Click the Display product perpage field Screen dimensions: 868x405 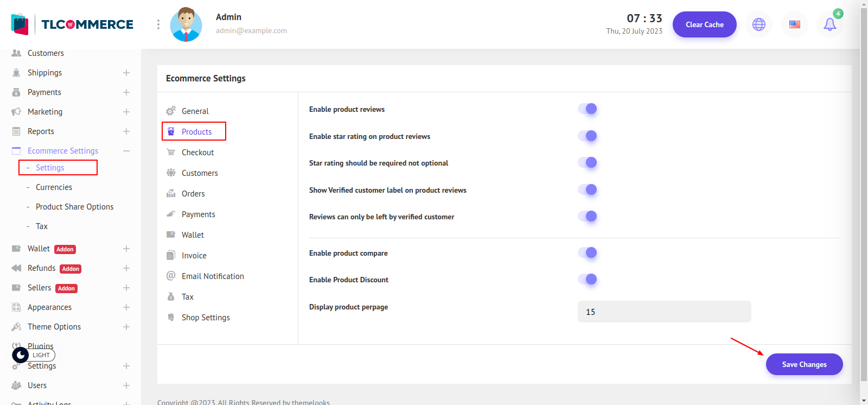664,312
